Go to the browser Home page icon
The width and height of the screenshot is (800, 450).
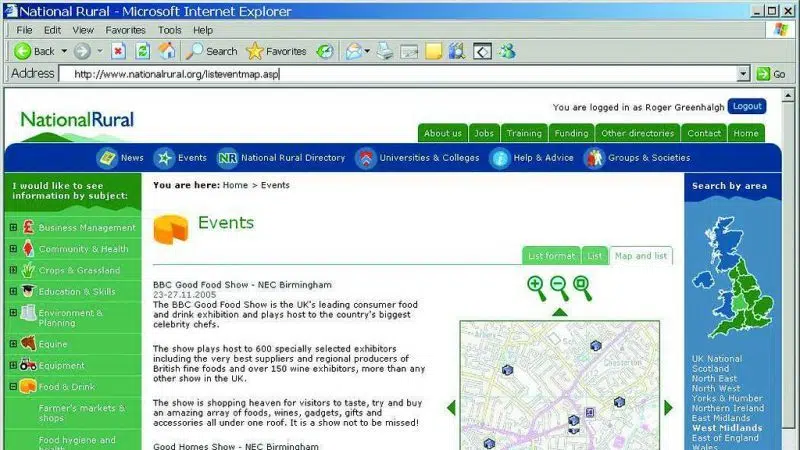click(167, 51)
